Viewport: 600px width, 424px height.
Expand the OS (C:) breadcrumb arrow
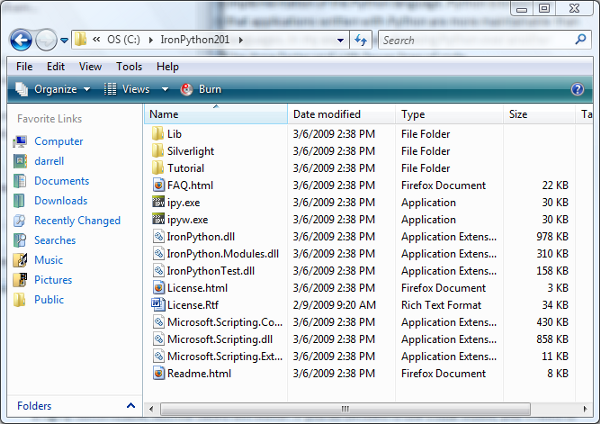pos(151,40)
